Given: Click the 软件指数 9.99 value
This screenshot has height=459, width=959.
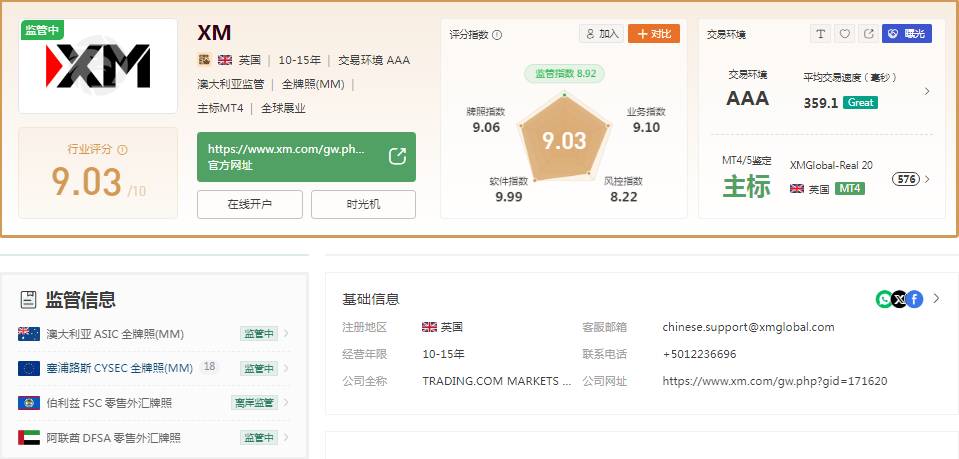Looking at the screenshot, I should click(x=509, y=196).
